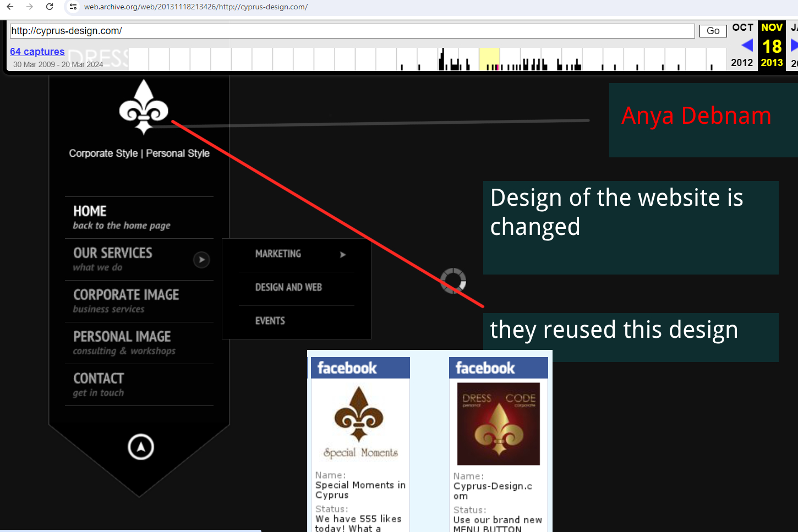
Task: Open the 64 captures link
Action: point(37,52)
